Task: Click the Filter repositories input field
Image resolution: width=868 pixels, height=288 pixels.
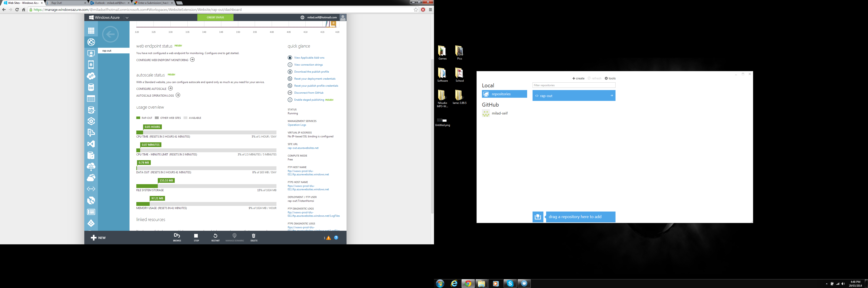Action: tap(573, 85)
